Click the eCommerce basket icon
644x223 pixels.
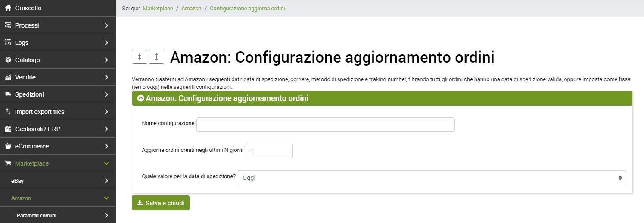click(x=8, y=146)
